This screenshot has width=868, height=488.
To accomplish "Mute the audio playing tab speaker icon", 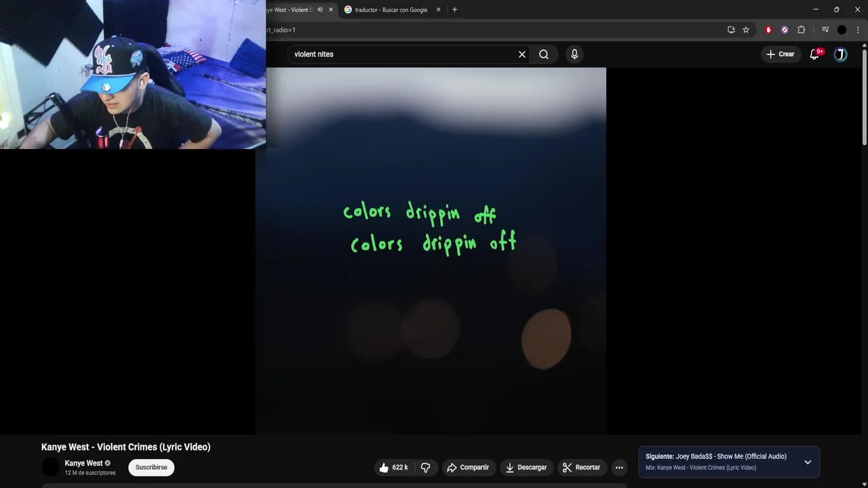I will 320,9.
